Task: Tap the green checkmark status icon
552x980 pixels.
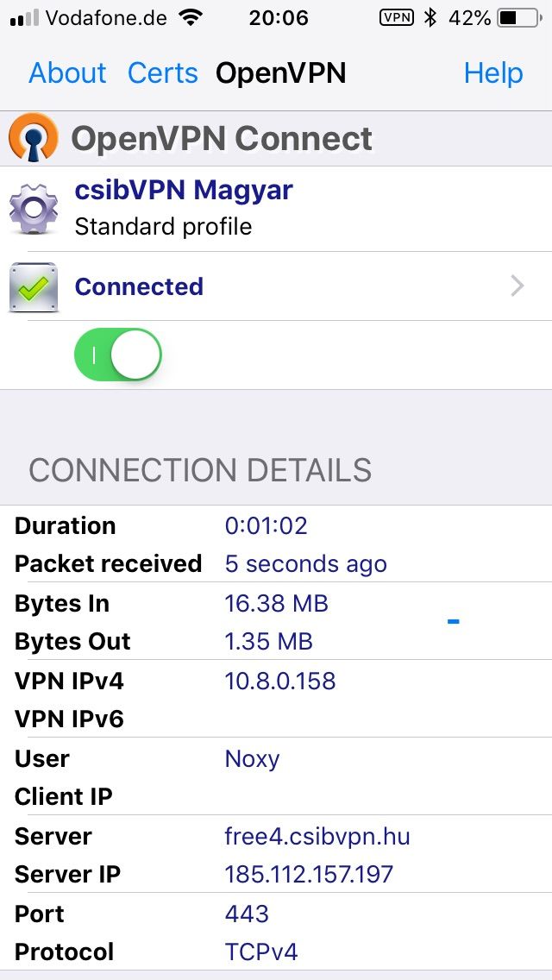Action: point(34,287)
